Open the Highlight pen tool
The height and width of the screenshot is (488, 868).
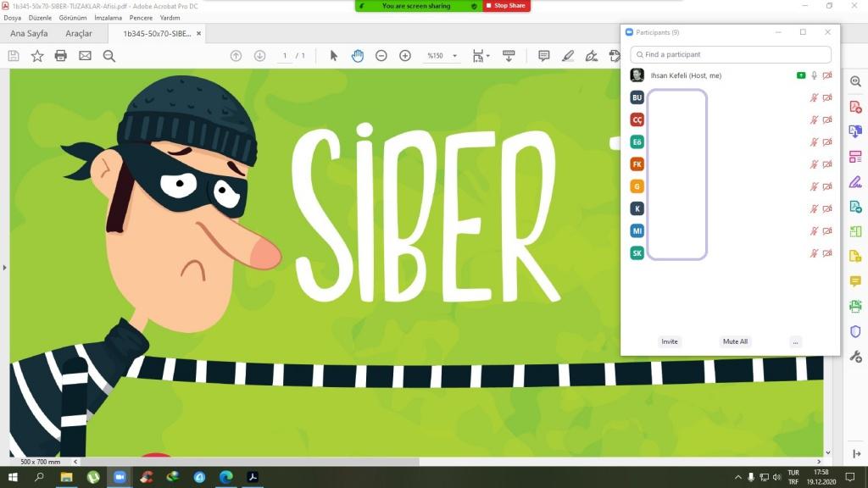(x=567, y=56)
